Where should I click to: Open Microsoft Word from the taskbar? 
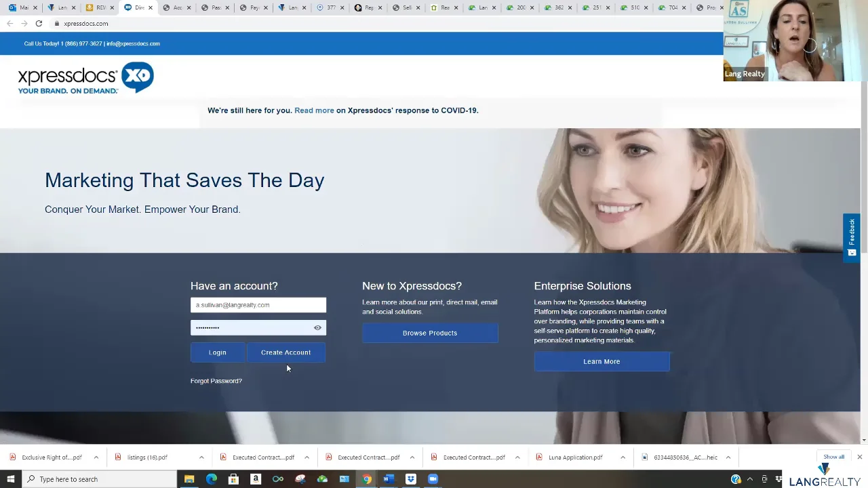click(x=389, y=479)
